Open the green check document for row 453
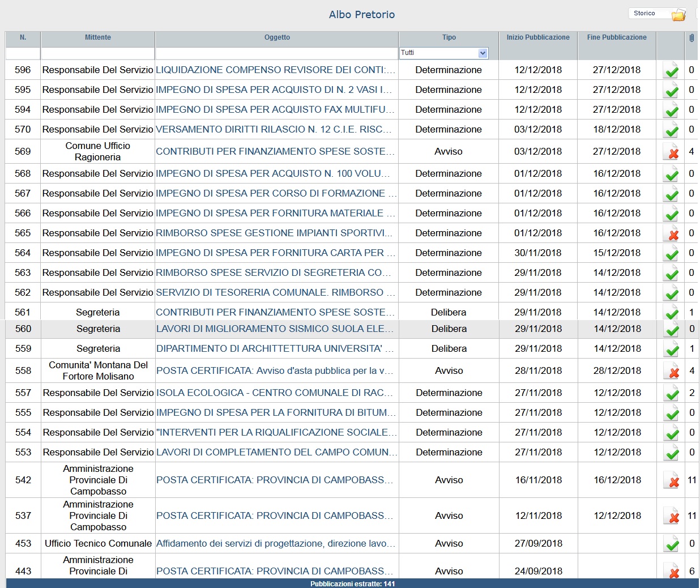The image size is (700, 588). tap(672, 543)
